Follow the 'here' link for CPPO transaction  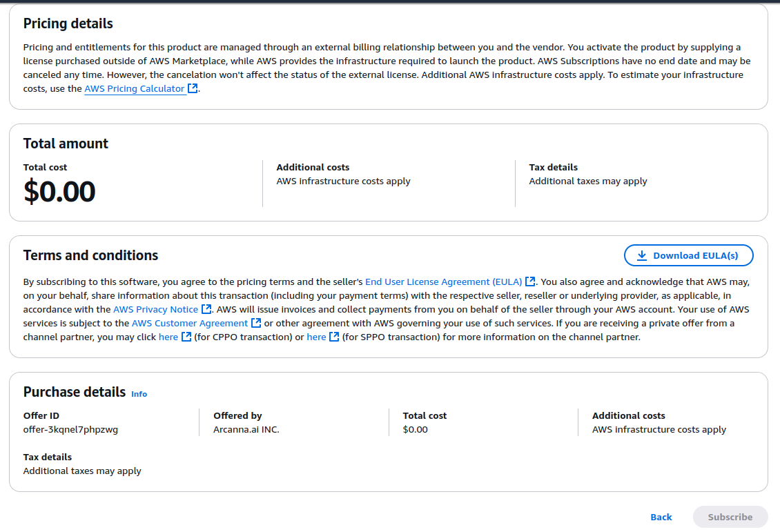[168, 337]
